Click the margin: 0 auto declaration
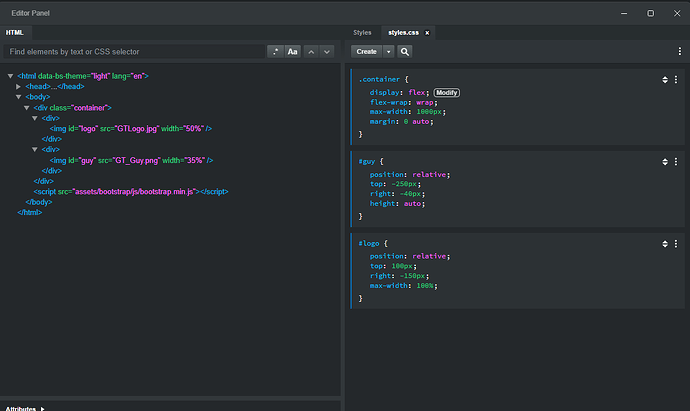 click(401, 121)
